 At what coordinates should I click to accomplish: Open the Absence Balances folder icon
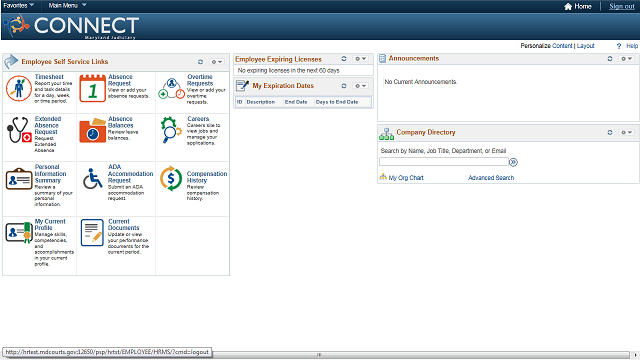[93, 131]
